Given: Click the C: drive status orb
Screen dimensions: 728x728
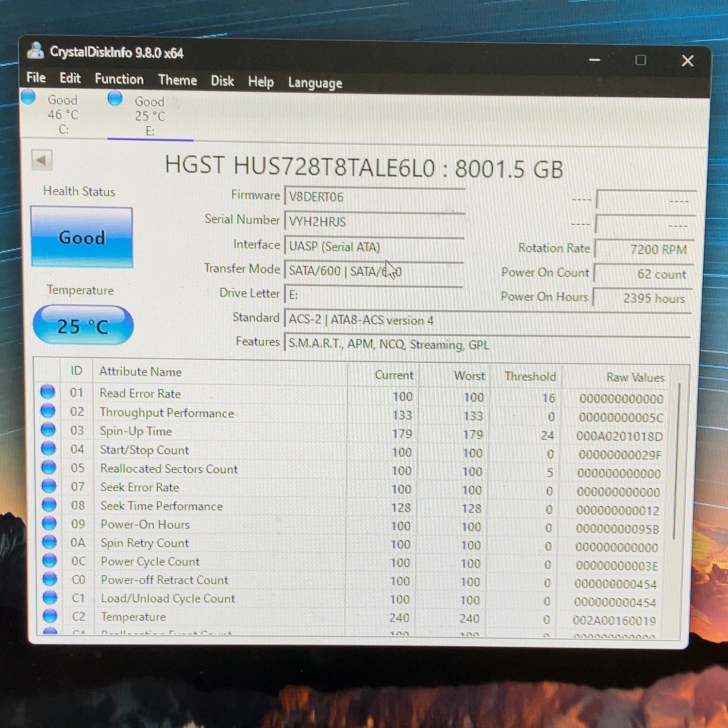Looking at the screenshot, I should (x=29, y=97).
